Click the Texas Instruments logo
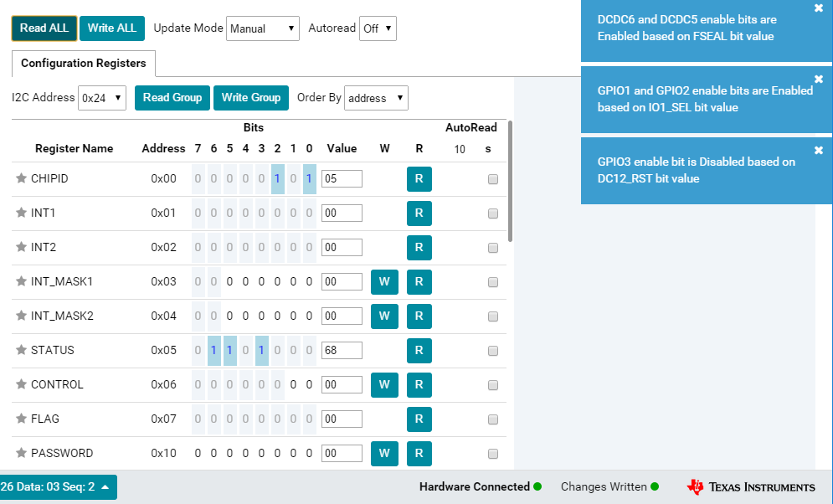833x504 pixels. coord(750,486)
